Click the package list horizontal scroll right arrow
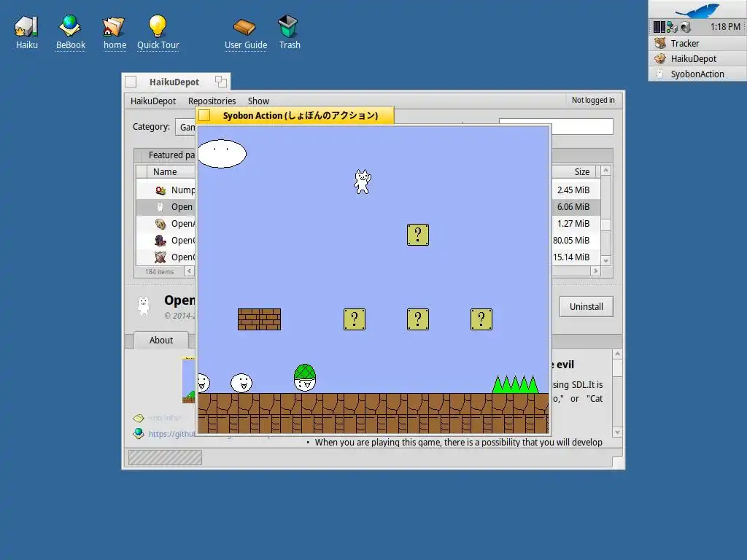 coord(595,271)
